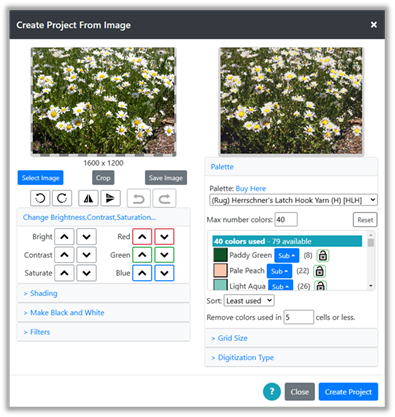Lock the Paddy Green color
Image resolution: width=395 pixels, height=417 pixels.
point(323,256)
